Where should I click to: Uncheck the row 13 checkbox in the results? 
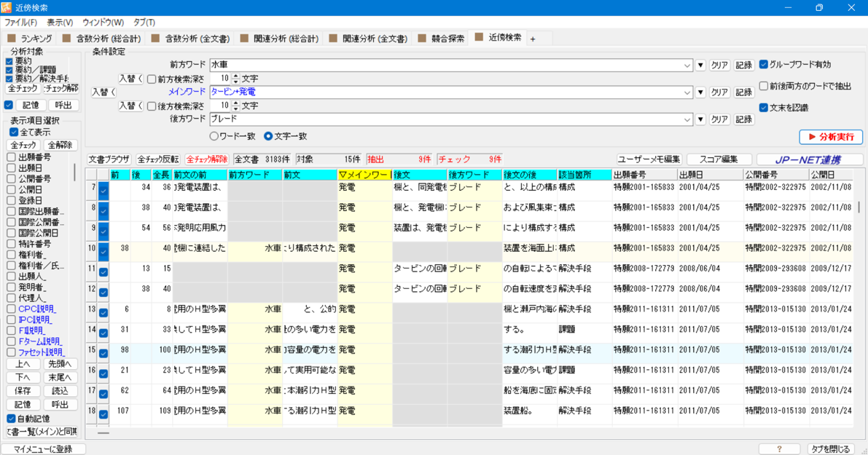point(103,312)
